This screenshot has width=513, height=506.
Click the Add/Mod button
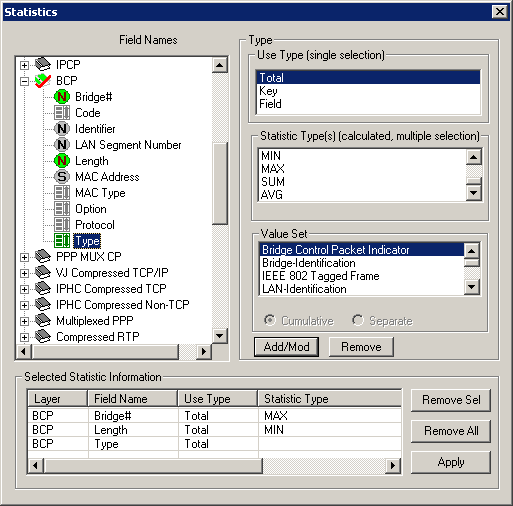pos(286,347)
